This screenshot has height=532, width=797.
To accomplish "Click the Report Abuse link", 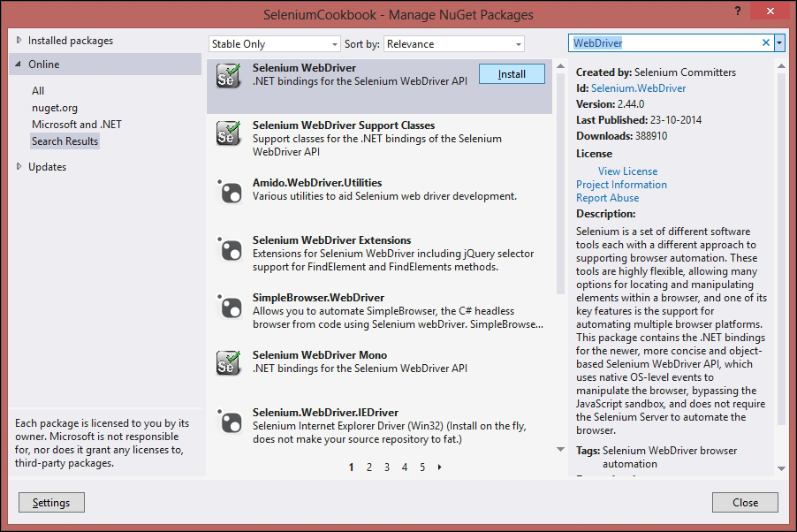I will [x=607, y=198].
